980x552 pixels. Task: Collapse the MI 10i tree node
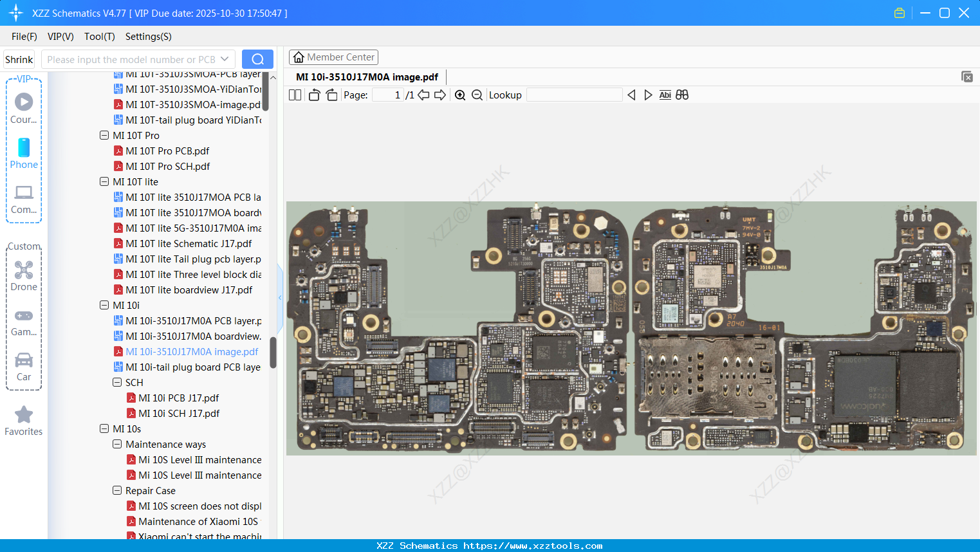coord(104,305)
